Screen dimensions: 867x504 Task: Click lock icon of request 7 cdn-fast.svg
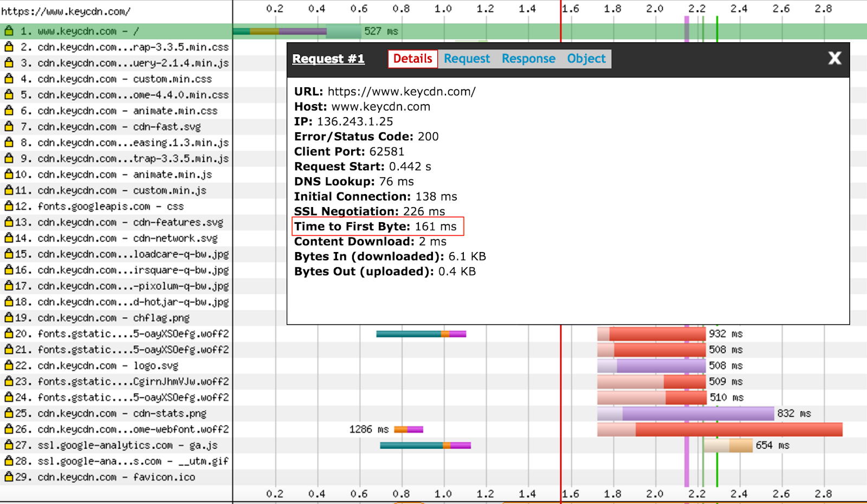[x=9, y=126]
